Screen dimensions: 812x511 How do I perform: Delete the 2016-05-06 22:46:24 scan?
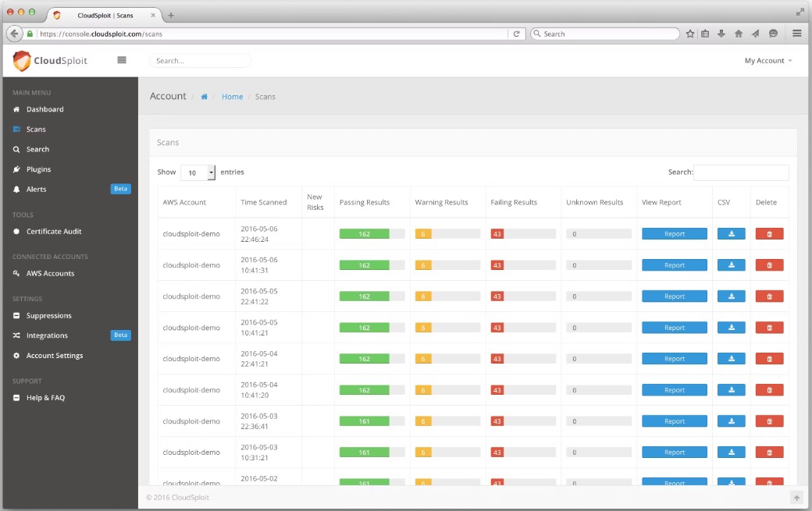click(769, 234)
